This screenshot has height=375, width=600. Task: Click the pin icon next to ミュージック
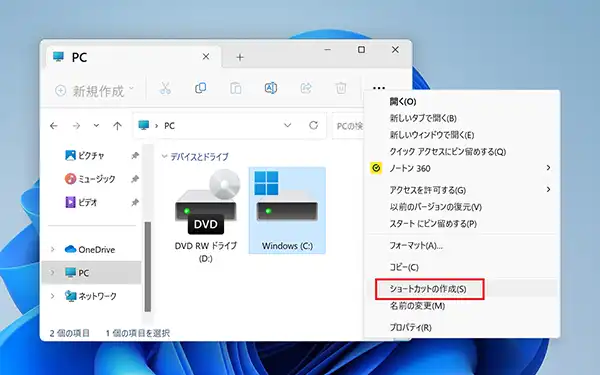(135, 179)
